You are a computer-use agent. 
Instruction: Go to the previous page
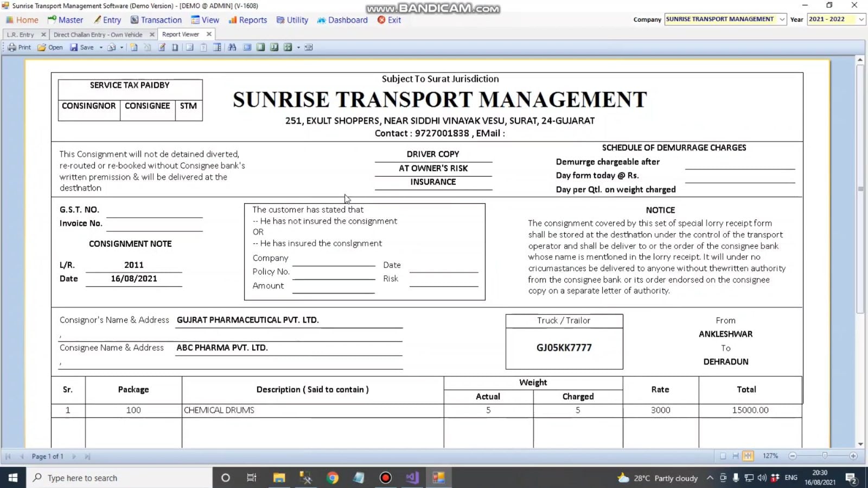pyautogui.click(x=22, y=457)
